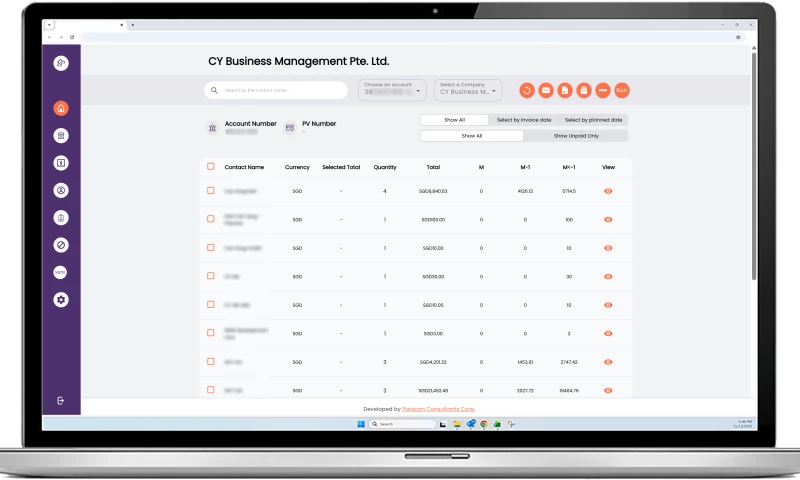Viewport: 800px width, 480px height.
Task: Click the Currency column header
Action: (x=297, y=167)
